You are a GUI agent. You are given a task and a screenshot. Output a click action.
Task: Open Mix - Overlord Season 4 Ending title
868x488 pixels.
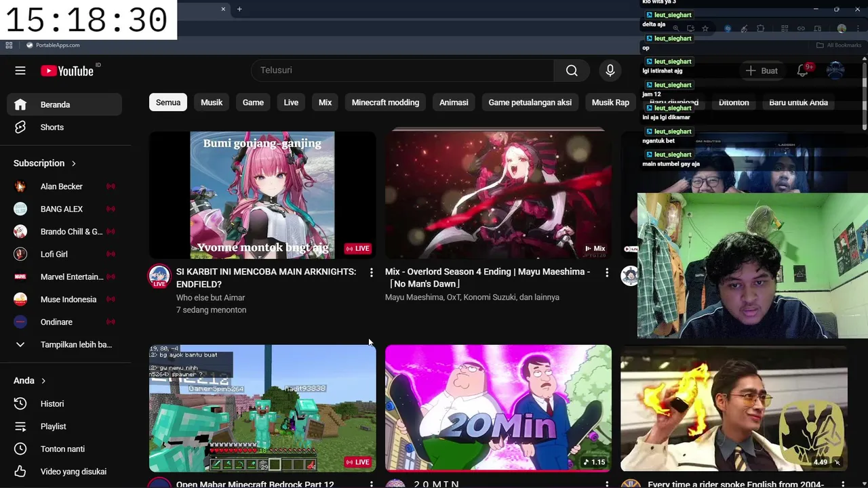click(488, 278)
